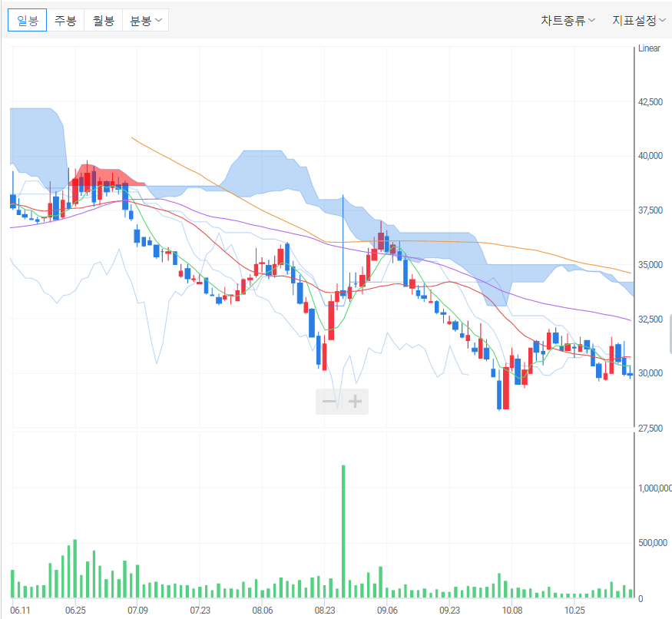
Task: Click the 35,000 price axis label
Action: tap(650, 265)
